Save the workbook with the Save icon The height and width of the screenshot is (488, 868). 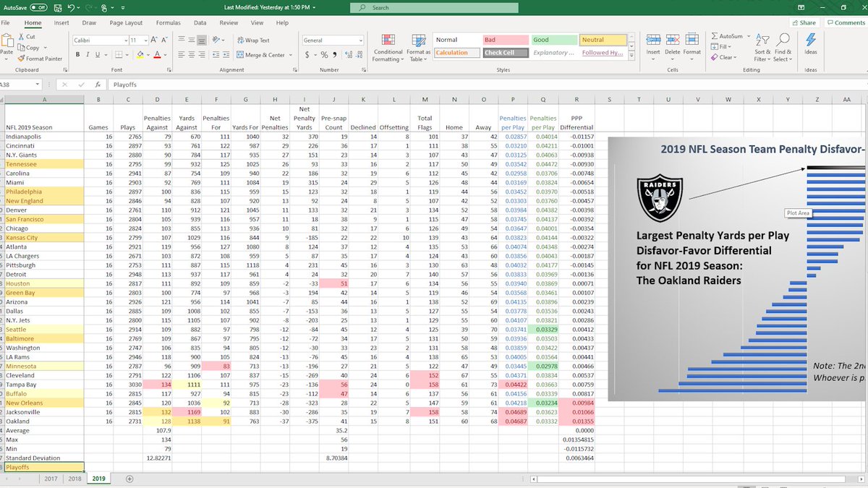tap(57, 7)
